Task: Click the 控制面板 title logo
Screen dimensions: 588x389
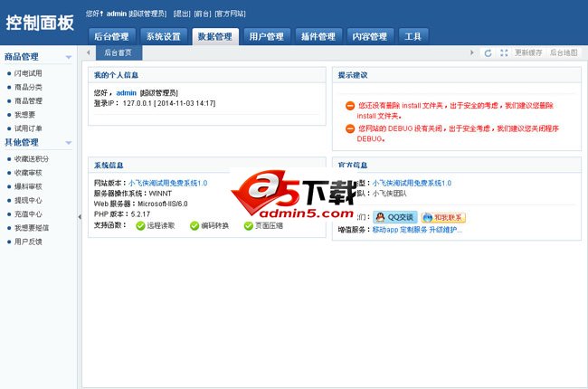Action: click(x=40, y=23)
